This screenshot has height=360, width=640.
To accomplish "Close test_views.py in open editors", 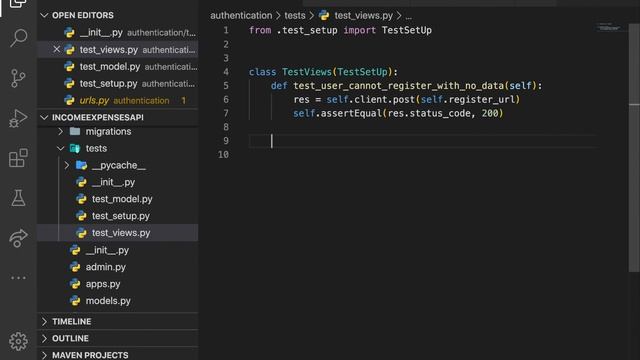I will [x=56, y=49].
